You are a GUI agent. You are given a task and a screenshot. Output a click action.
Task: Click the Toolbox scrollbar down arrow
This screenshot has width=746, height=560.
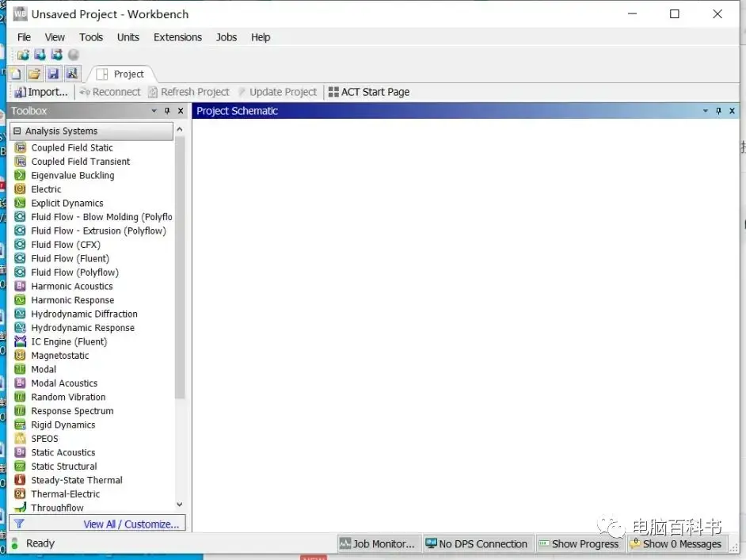(x=179, y=505)
